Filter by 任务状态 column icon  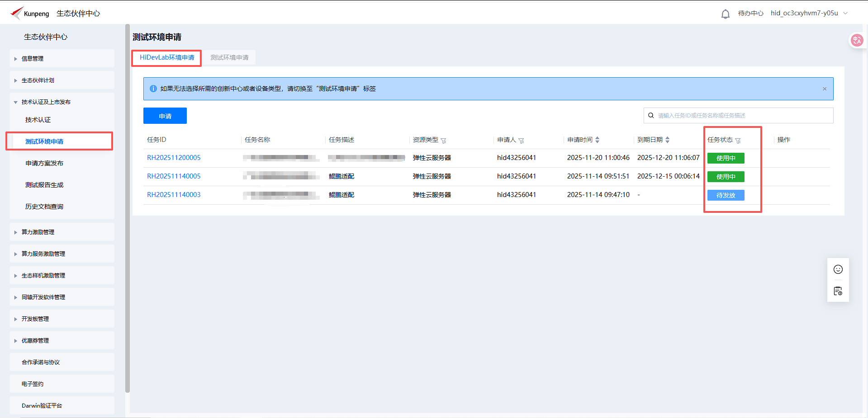click(x=738, y=141)
